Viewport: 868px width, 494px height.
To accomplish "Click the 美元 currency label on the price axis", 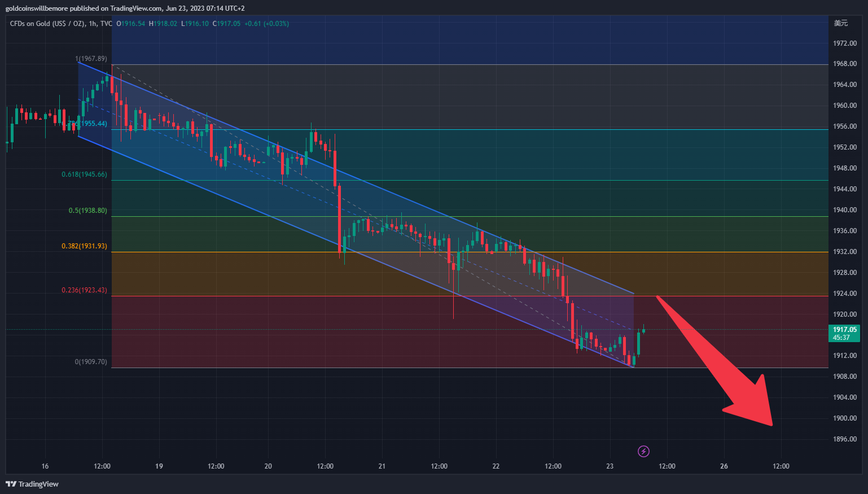I will pos(841,23).
